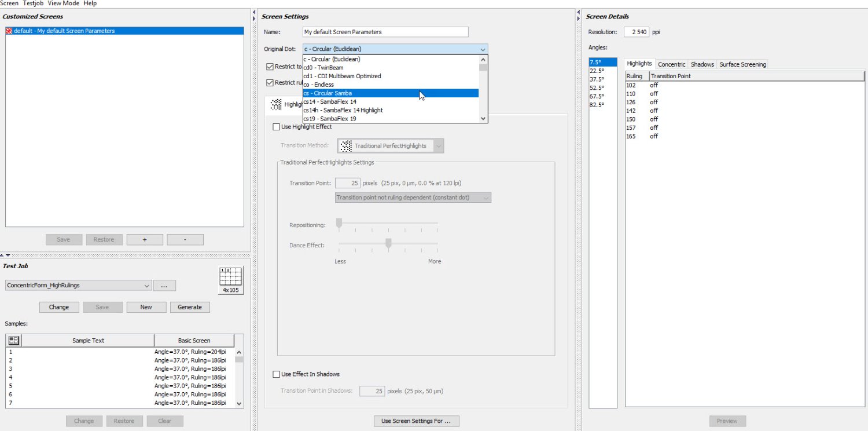This screenshot has height=431, width=868.
Task: Click the down arrow of Samples list scrollbar
Action: tap(239, 403)
